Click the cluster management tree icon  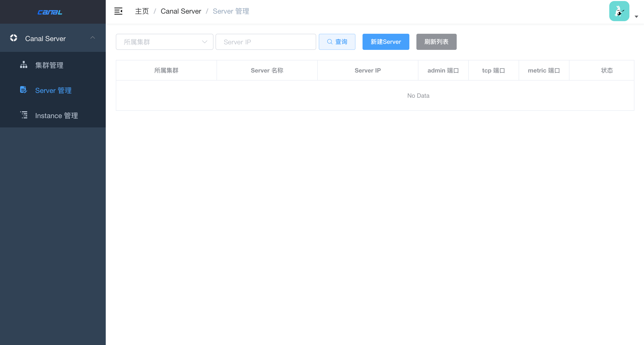tap(24, 65)
